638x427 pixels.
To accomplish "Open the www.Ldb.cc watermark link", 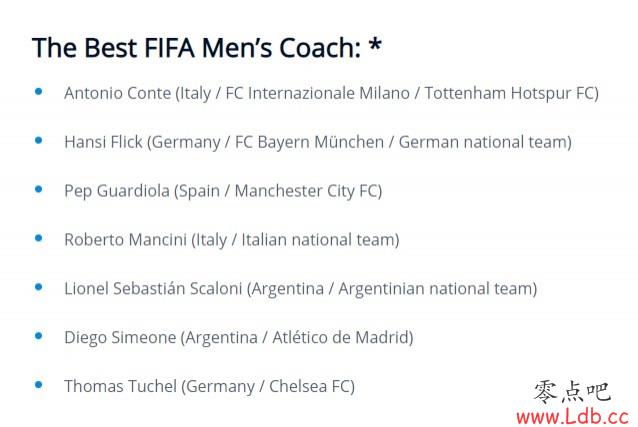I will click(x=572, y=416).
